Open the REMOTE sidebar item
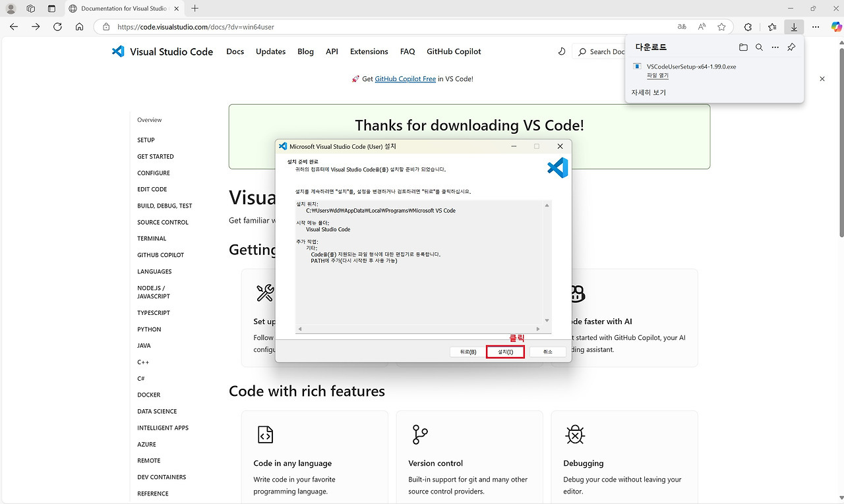This screenshot has height=504, width=844. (149, 461)
